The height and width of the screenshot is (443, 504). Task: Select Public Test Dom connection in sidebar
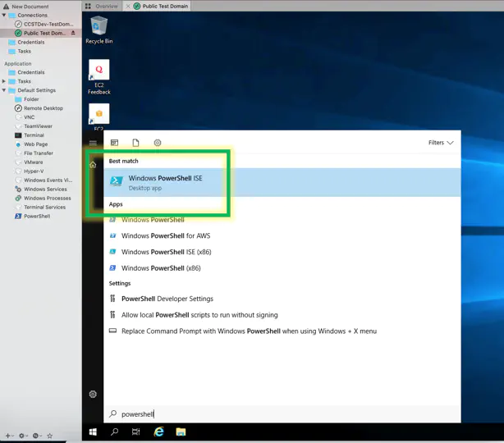[40, 33]
